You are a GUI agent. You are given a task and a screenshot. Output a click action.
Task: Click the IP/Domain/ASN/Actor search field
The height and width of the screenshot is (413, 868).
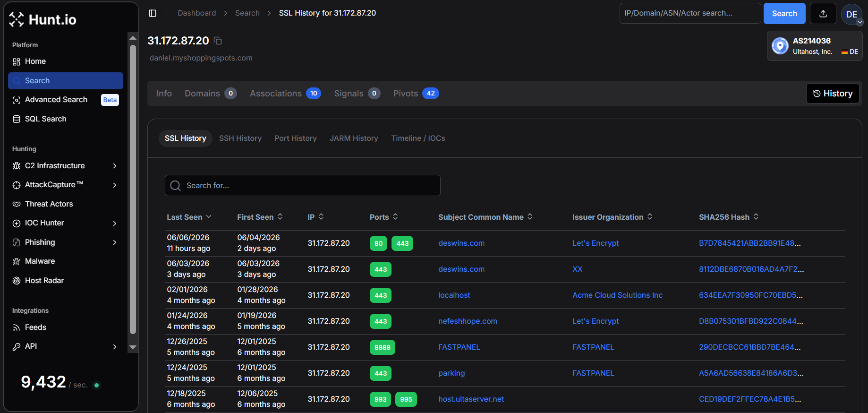690,13
